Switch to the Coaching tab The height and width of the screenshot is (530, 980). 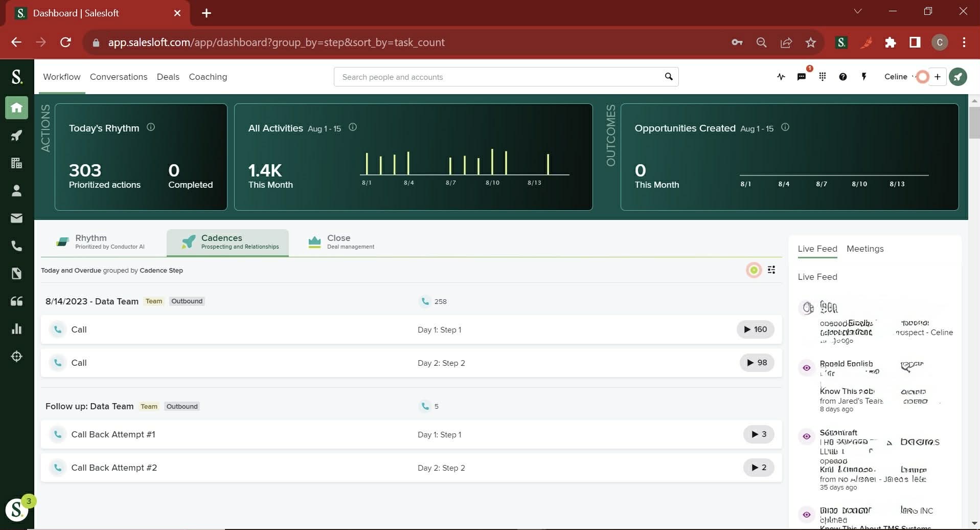[208, 77]
